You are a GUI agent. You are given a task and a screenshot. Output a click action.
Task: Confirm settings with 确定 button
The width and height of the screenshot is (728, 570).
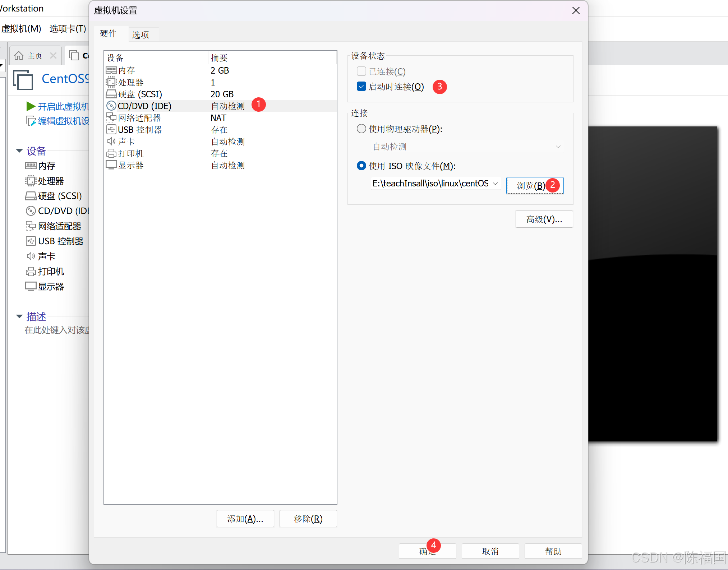427,551
